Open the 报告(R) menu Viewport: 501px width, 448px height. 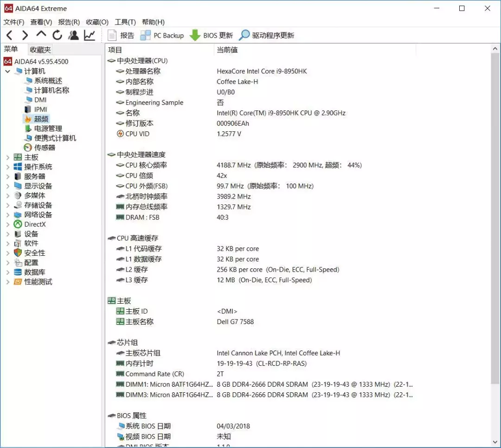point(69,22)
